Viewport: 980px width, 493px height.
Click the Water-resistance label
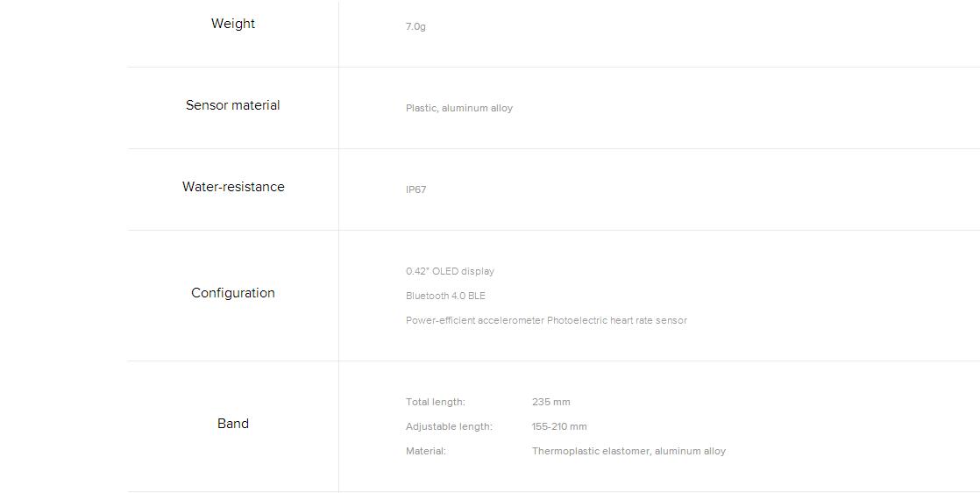[x=233, y=187]
